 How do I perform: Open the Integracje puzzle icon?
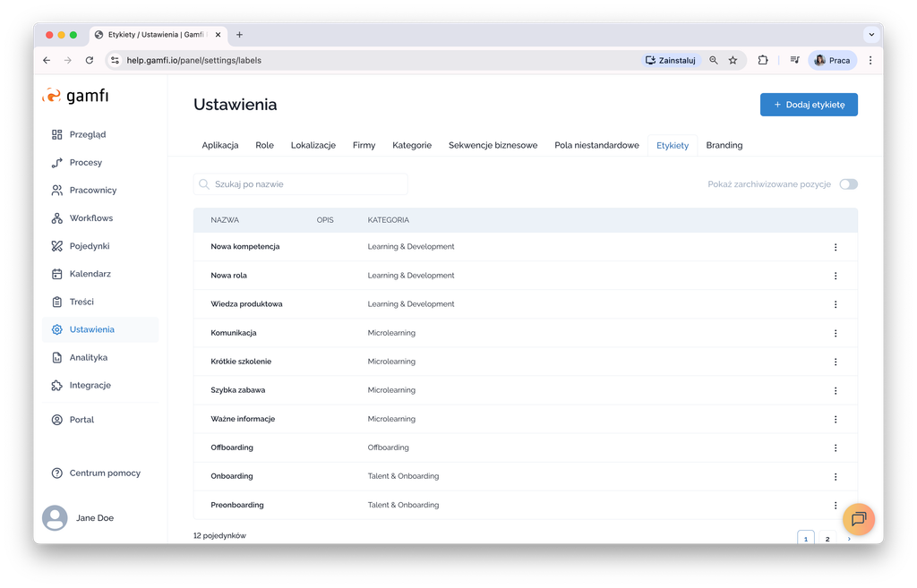coord(57,385)
